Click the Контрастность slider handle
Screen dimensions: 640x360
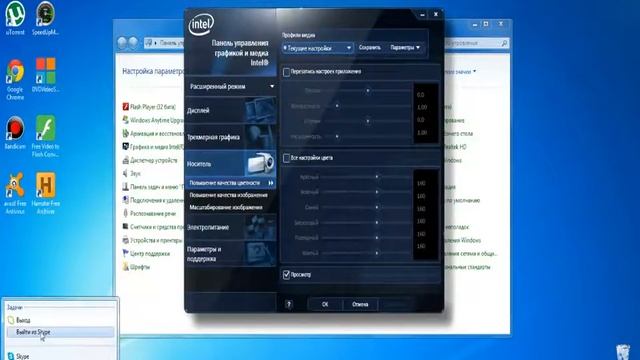(337, 106)
